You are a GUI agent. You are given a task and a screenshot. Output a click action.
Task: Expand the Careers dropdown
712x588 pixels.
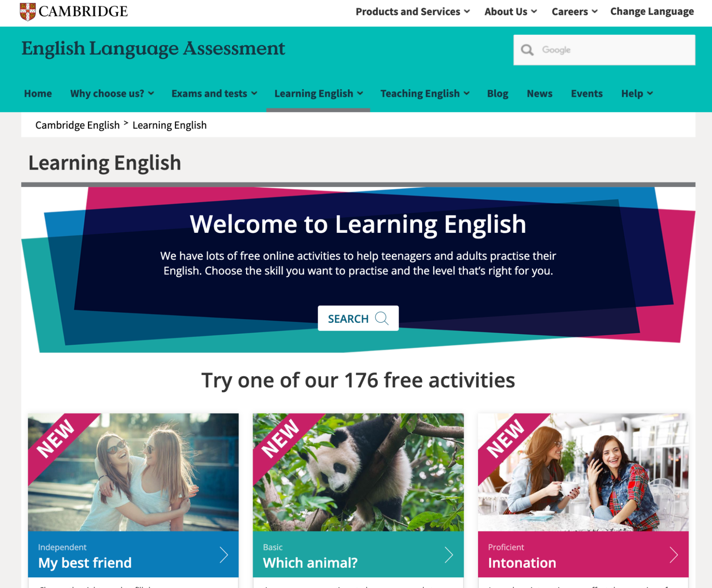pyautogui.click(x=574, y=12)
